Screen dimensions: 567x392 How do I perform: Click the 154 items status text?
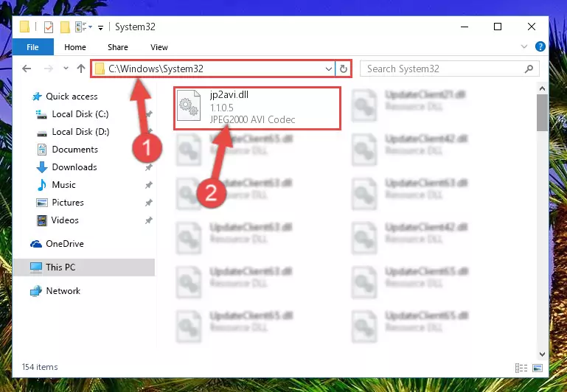click(40, 367)
